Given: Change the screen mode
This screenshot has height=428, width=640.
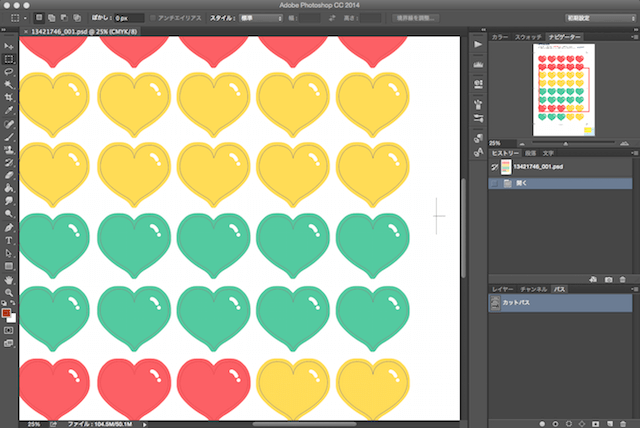Looking at the screenshot, I should 9,344.
